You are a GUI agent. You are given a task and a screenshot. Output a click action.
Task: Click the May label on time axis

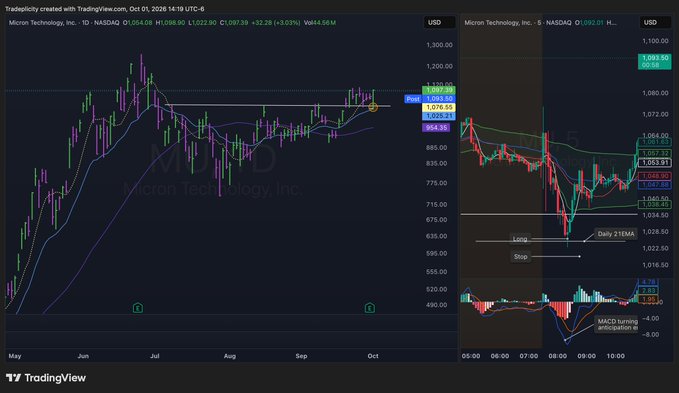[x=15, y=356]
